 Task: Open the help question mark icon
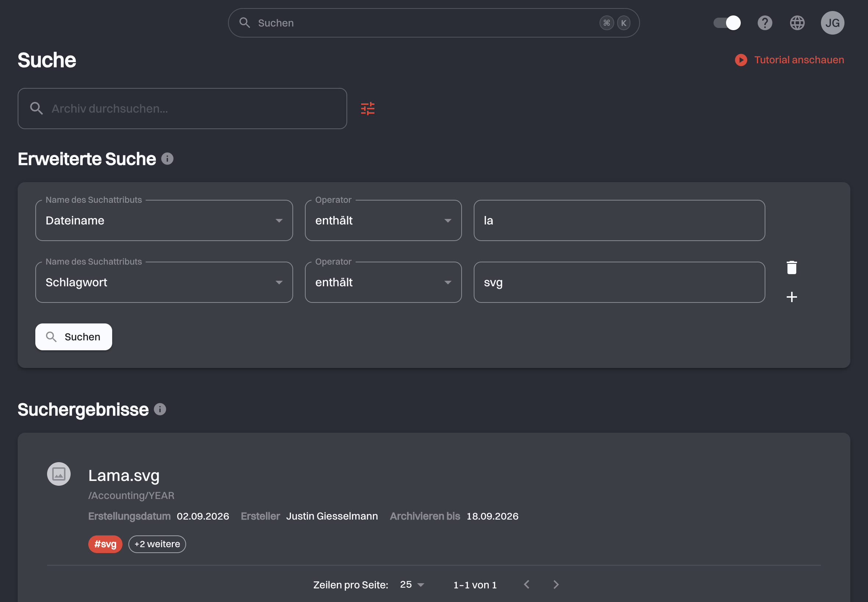point(765,23)
